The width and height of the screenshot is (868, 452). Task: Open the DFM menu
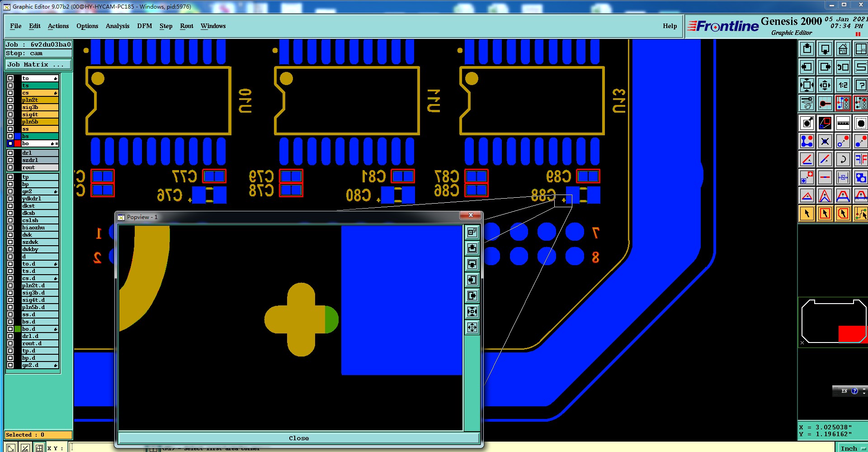[x=145, y=26]
